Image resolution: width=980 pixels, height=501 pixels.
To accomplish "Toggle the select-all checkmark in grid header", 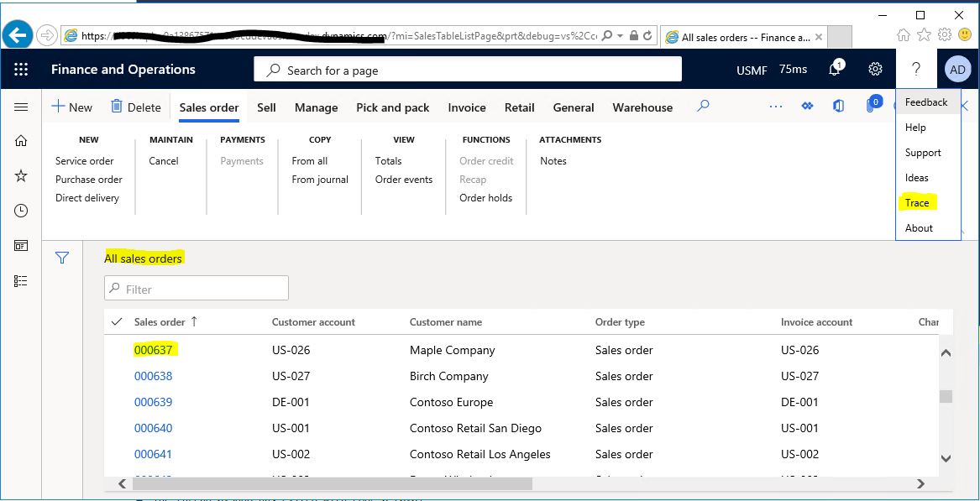I will tap(116, 322).
